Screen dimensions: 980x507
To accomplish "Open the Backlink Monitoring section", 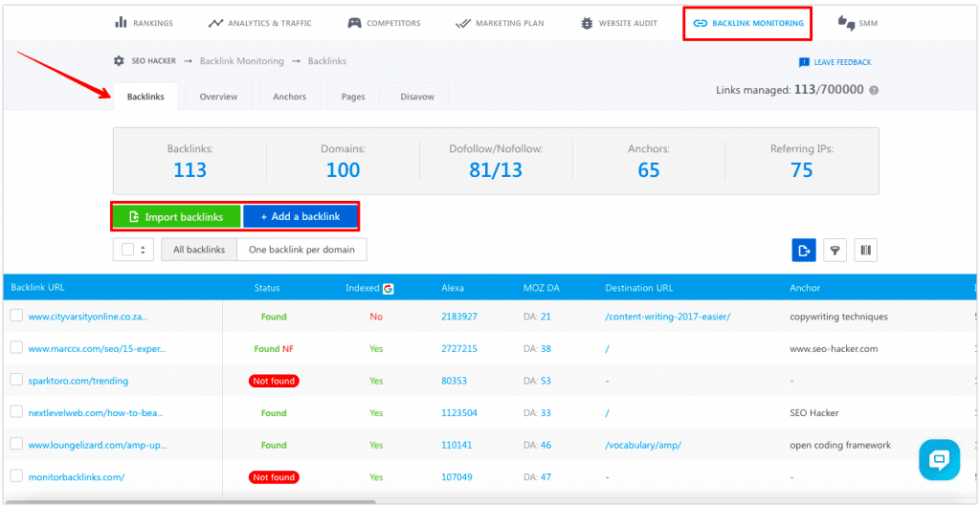I will click(748, 23).
